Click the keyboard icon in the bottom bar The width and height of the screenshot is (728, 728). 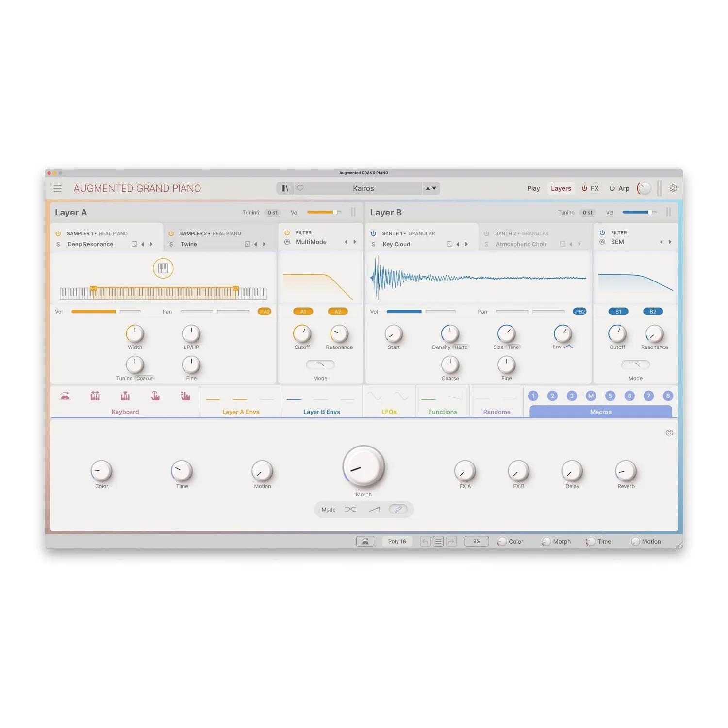[x=365, y=542]
